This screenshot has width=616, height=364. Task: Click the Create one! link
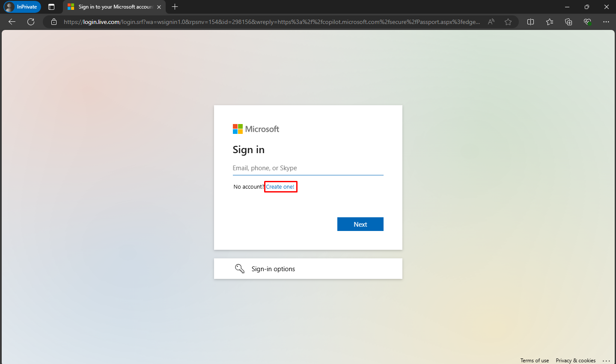click(280, 187)
